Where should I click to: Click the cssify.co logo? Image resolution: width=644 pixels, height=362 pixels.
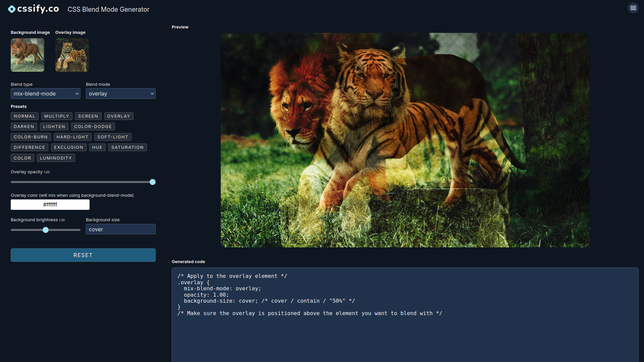click(x=33, y=9)
